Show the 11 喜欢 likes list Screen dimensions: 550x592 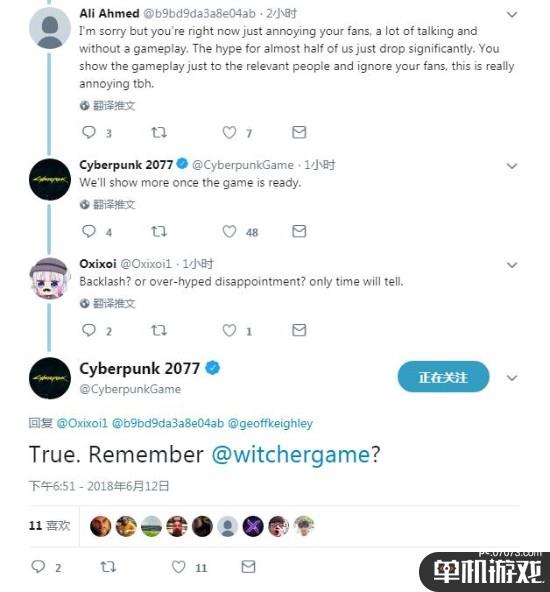49,525
